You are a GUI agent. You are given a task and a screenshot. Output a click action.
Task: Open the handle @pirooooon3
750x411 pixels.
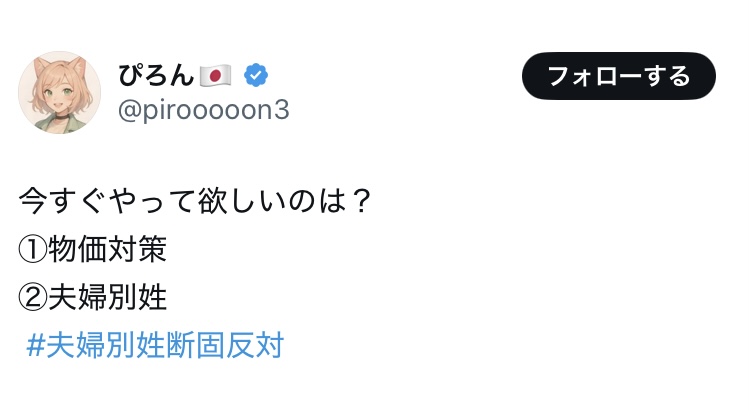[x=204, y=110]
